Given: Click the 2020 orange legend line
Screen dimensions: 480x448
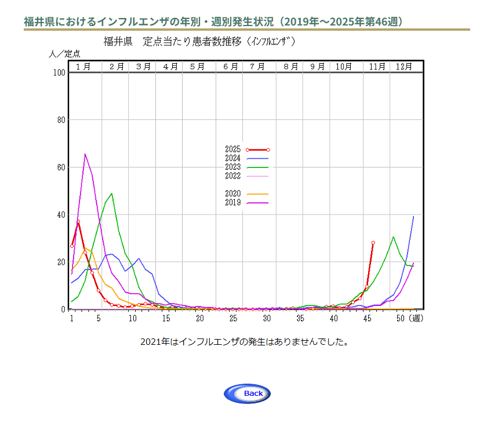Looking at the screenshot, I should point(257,194).
